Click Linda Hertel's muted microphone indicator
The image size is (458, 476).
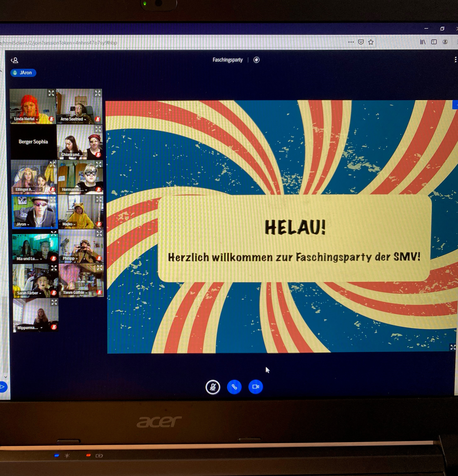(51, 119)
